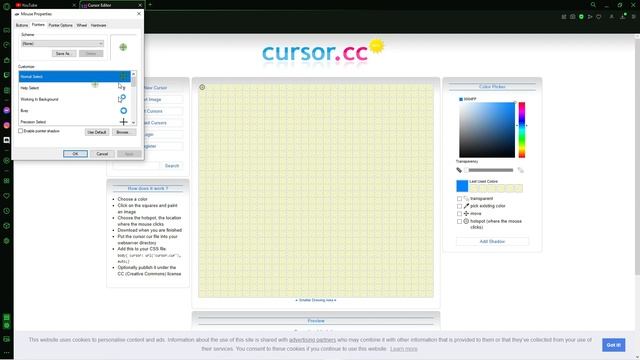Open the Opera GX menu logo
Viewport: 640px width, 360px height.
point(6,6)
